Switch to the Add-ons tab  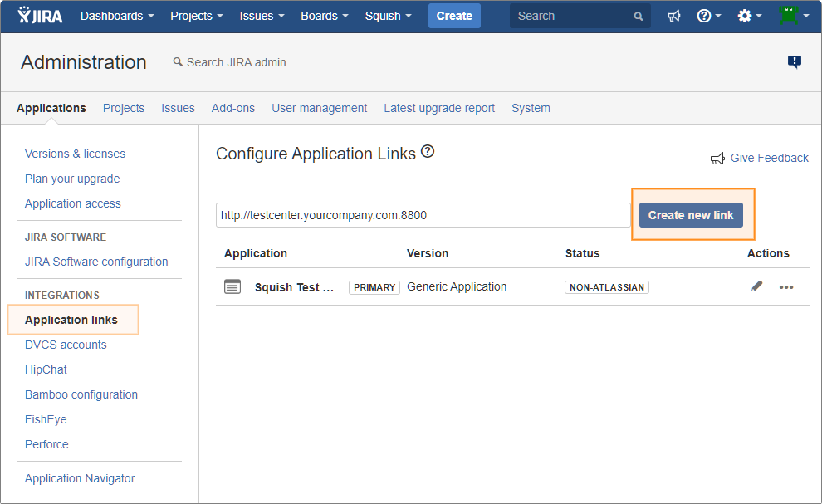tap(233, 108)
